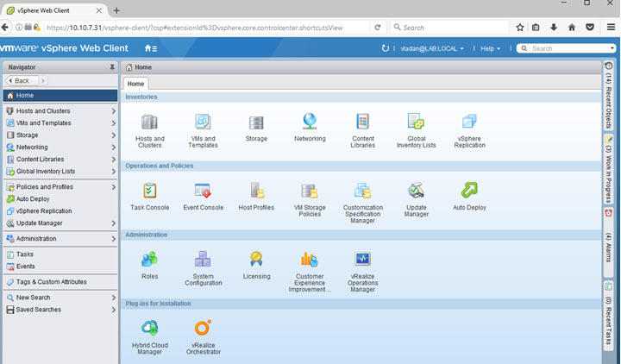Open the vSphere Replication icon in Inventories

click(469, 122)
